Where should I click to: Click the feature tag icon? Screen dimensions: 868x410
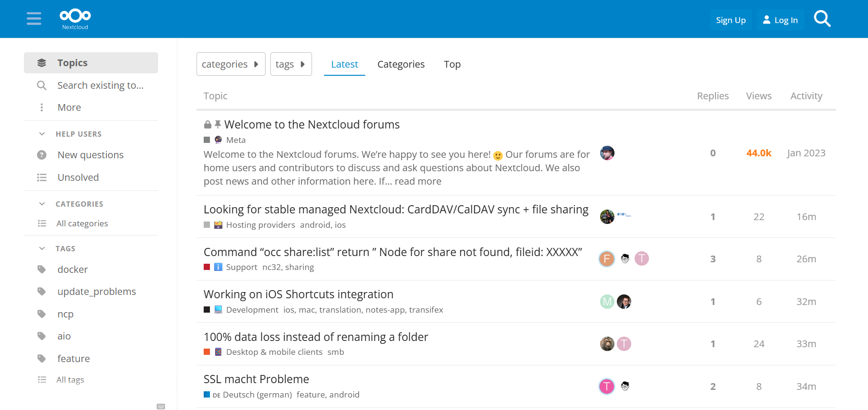coord(42,359)
